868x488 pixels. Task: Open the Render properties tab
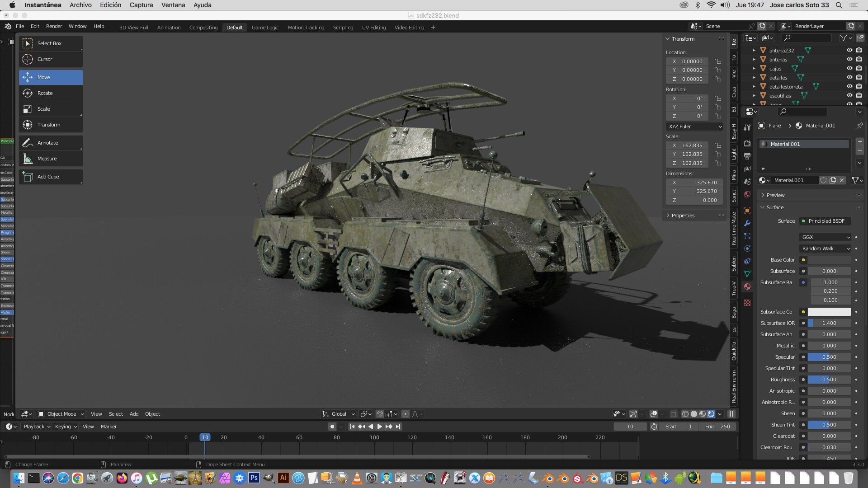[747, 144]
